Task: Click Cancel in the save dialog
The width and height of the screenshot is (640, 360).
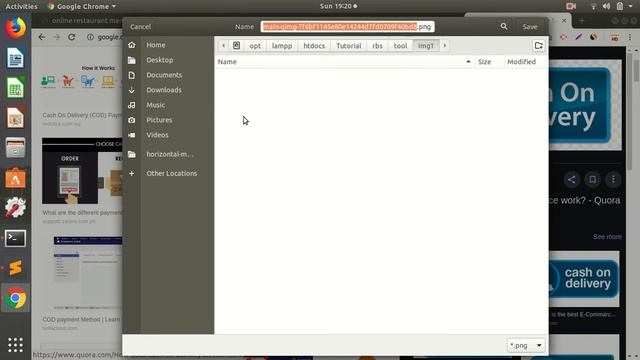Action: pyautogui.click(x=140, y=27)
